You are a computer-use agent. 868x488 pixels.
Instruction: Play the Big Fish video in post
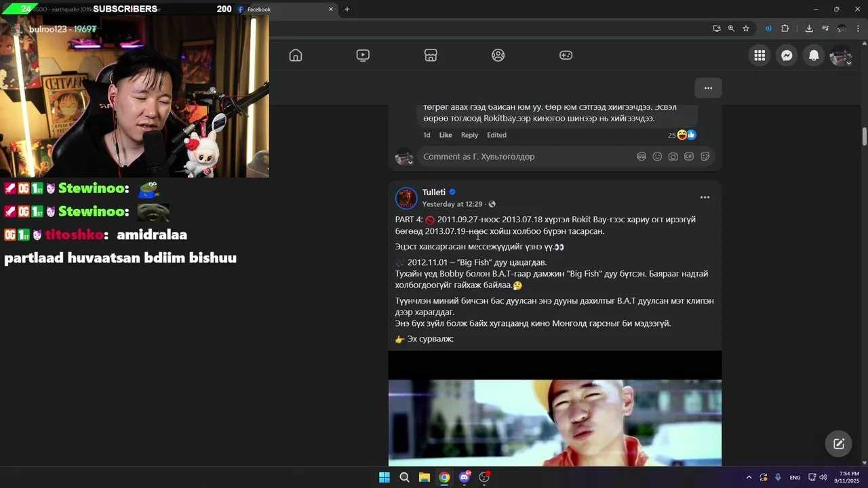pyautogui.click(x=555, y=408)
